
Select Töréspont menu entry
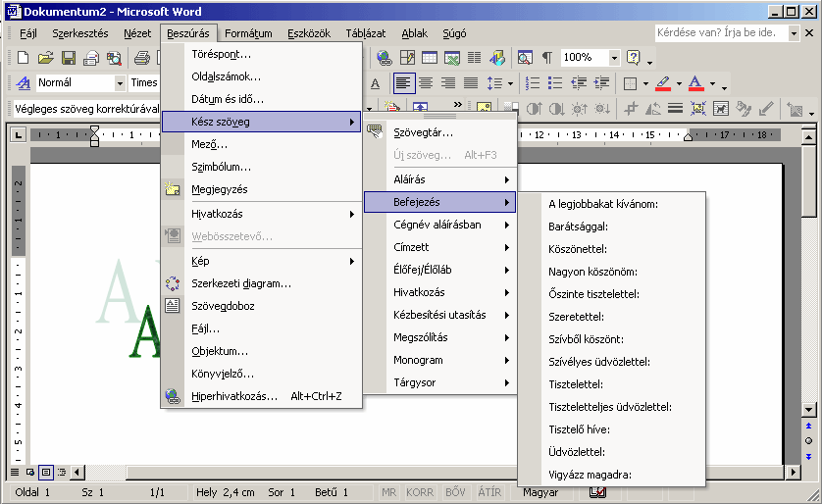262,54
